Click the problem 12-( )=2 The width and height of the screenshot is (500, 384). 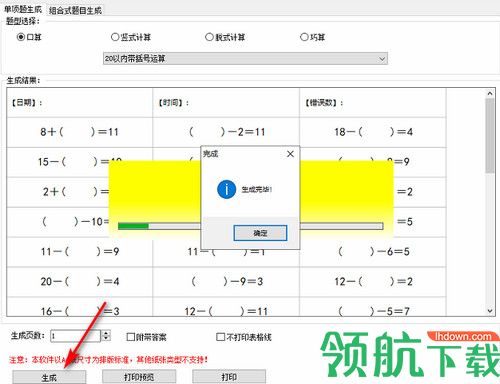pos(373,281)
